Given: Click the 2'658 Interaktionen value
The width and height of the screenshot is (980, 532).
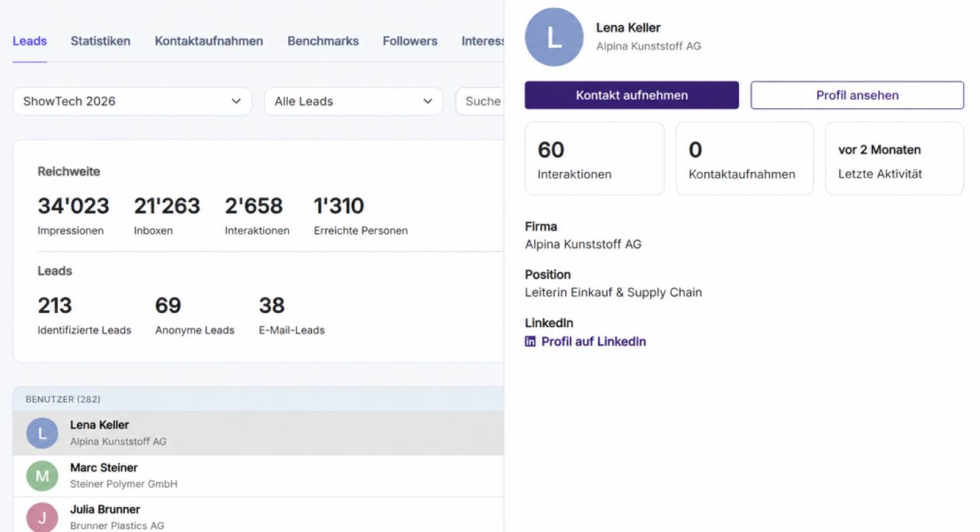Looking at the screenshot, I should 254,206.
